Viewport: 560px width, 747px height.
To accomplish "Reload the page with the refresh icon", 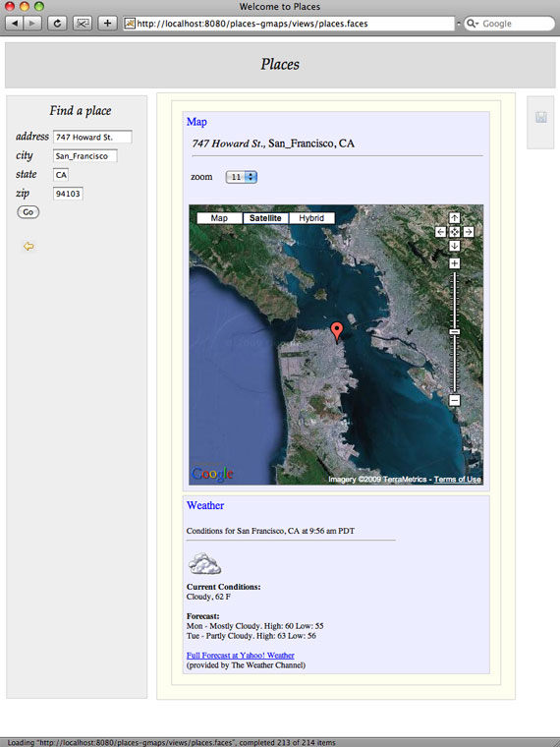I will (x=57, y=24).
